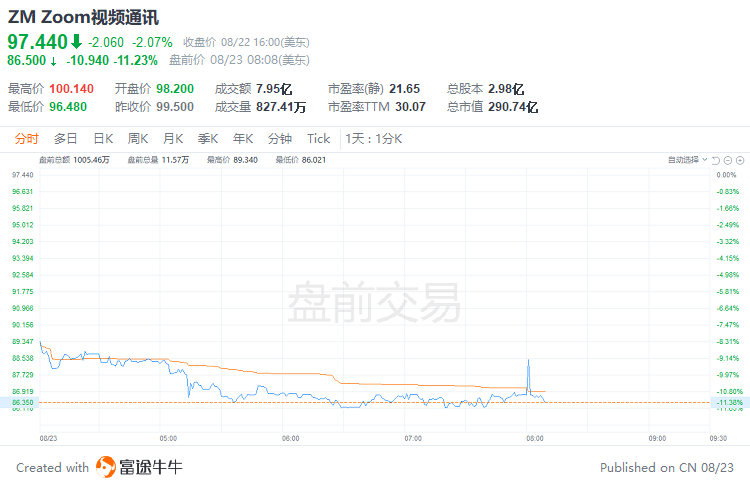Click the 最高价 value 100.140
The width and height of the screenshot is (750, 488).
[x=71, y=89]
